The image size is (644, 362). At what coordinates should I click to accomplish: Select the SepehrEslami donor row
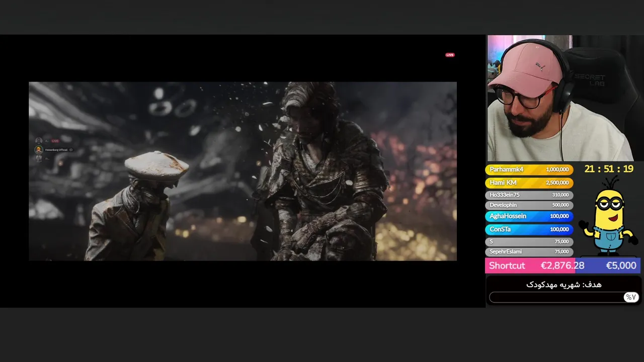coord(529,251)
